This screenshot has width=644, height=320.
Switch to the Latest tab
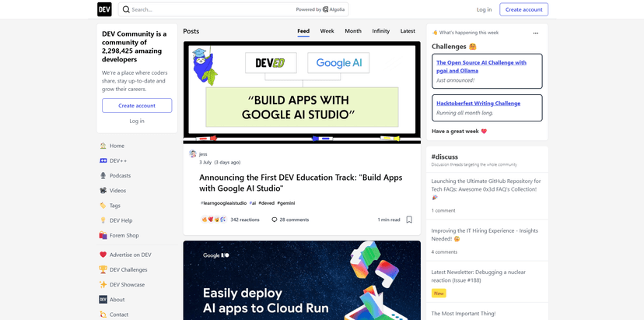click(x=408, y=31)
